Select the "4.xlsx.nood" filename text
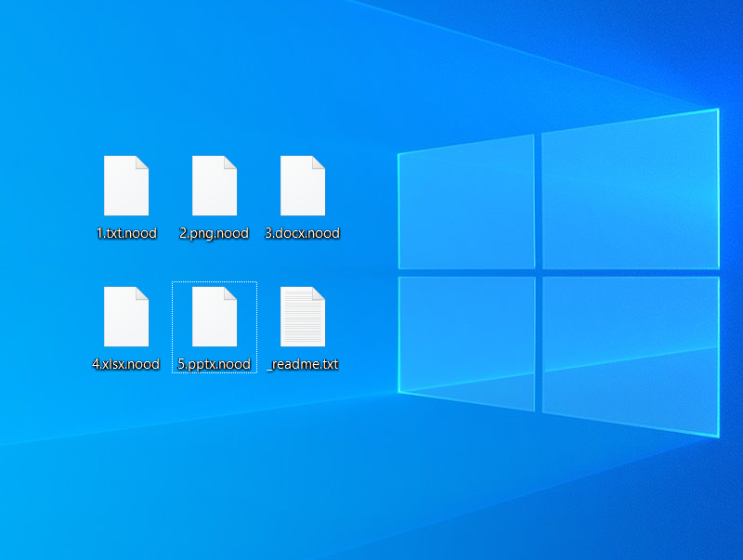Screen dimensions: 743x560 coord(126,364)
